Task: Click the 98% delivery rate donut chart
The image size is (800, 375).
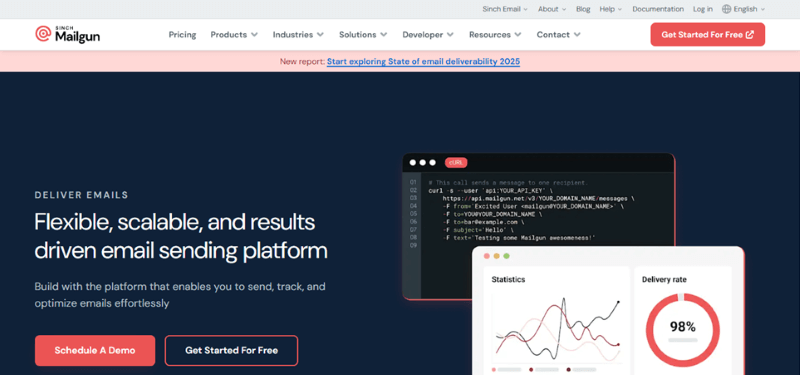Action: click(683, 330)
